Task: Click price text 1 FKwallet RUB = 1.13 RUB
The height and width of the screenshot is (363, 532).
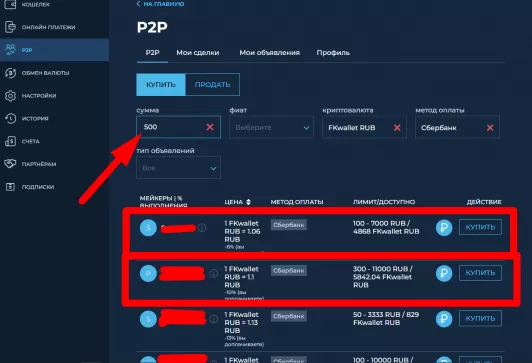Action: pos(241,322)
